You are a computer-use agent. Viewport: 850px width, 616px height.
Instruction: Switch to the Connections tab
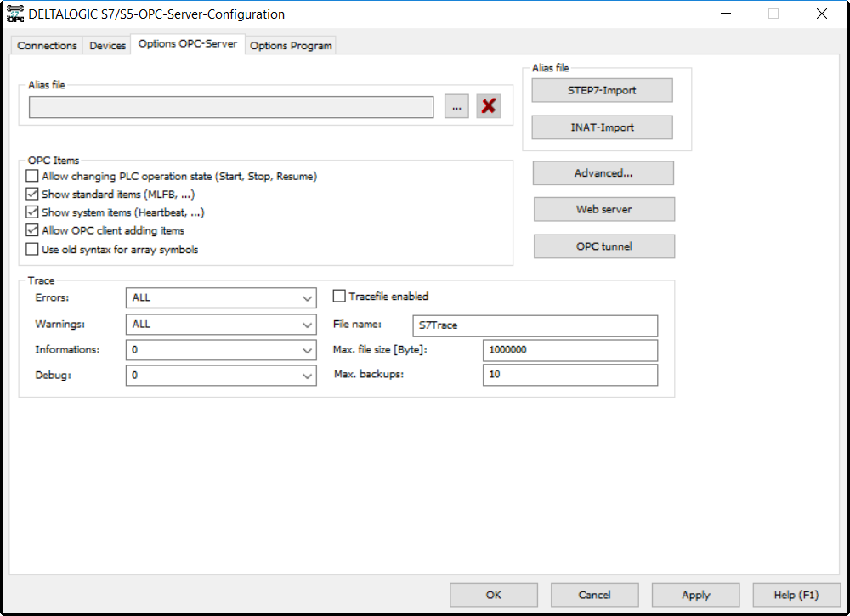(47, 46)
